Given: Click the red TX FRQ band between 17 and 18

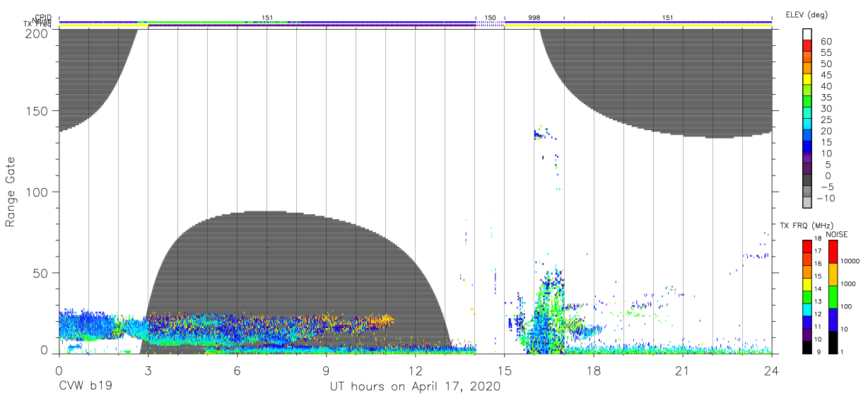Looking at the screenshot, I should coord(807,247).
